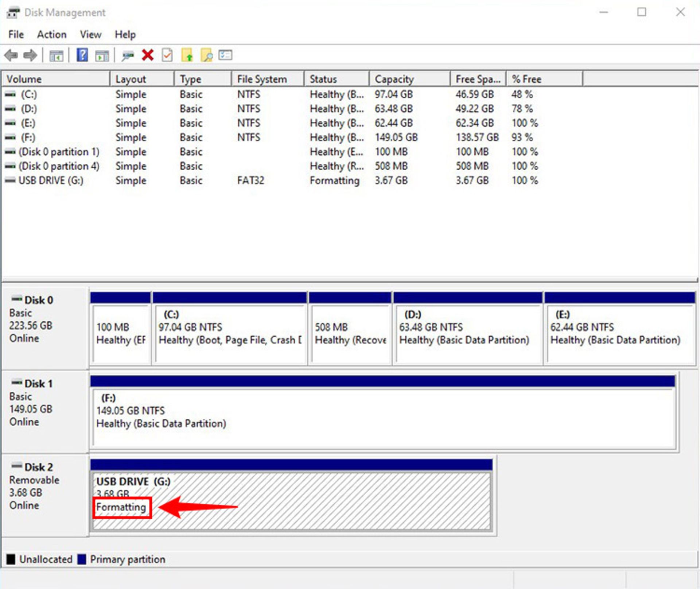Image resolution: width=700 pixels, height=589 pixels.
Task: Open the View menu
Action: 90,34
